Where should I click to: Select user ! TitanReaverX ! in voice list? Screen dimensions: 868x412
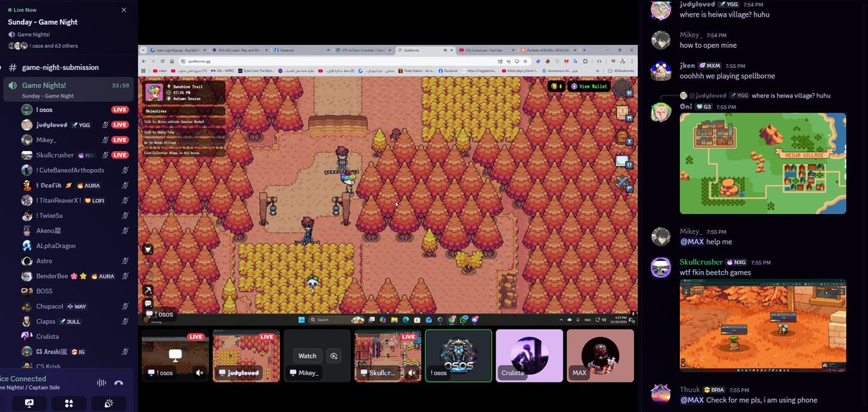pyautogui.click(x=76, y=200)
